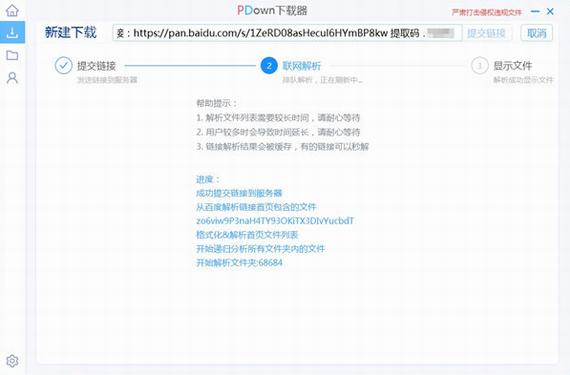Click the 帮助提示: label
570x375 pixels.
pos(217,103)
